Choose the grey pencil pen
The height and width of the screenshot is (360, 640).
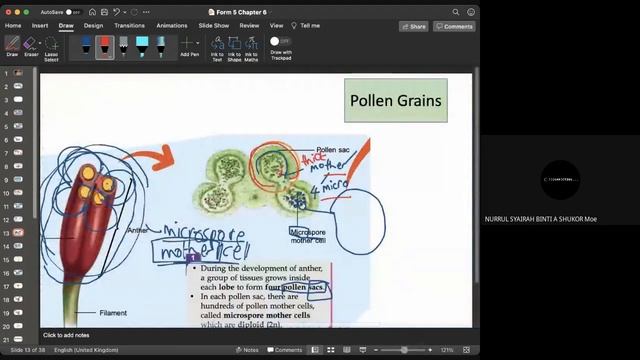pyautogui.click(x=123, y=46)
